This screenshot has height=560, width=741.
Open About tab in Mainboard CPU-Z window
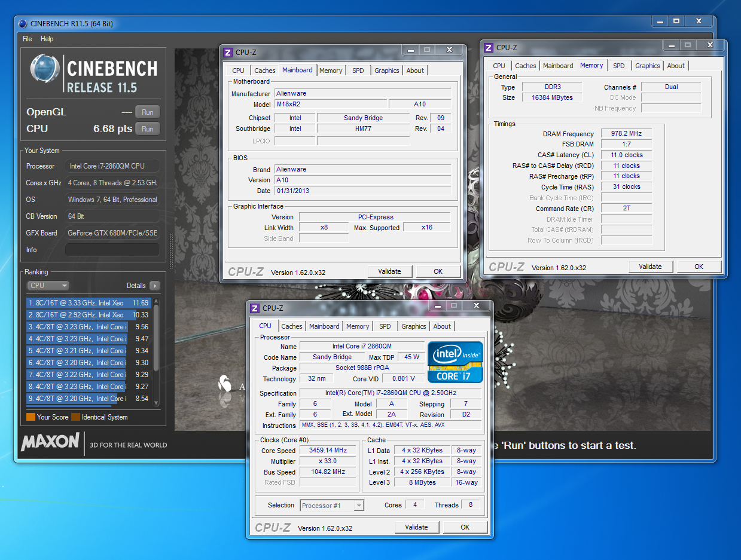click(415, 71)
